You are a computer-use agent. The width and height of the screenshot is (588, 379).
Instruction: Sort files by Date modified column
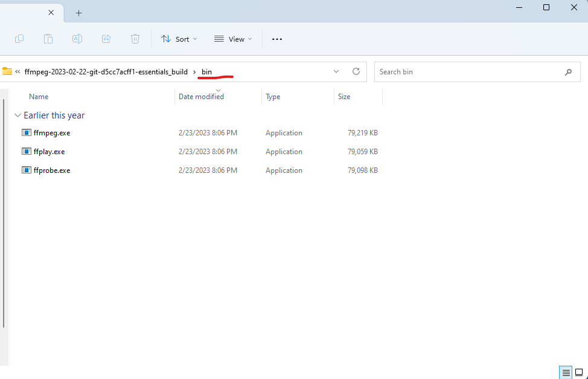(x=201, y=97)
